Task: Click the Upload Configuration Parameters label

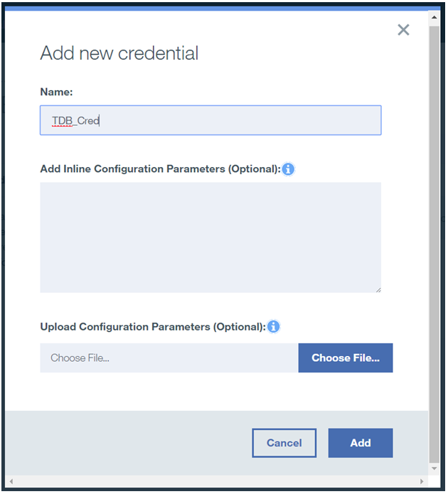Action: click(153, 327)
